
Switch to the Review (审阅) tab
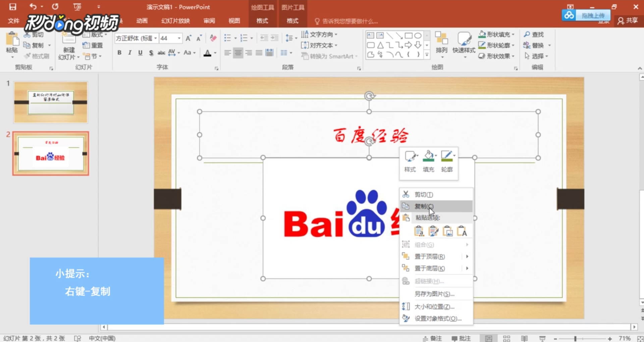coord(209,21)
